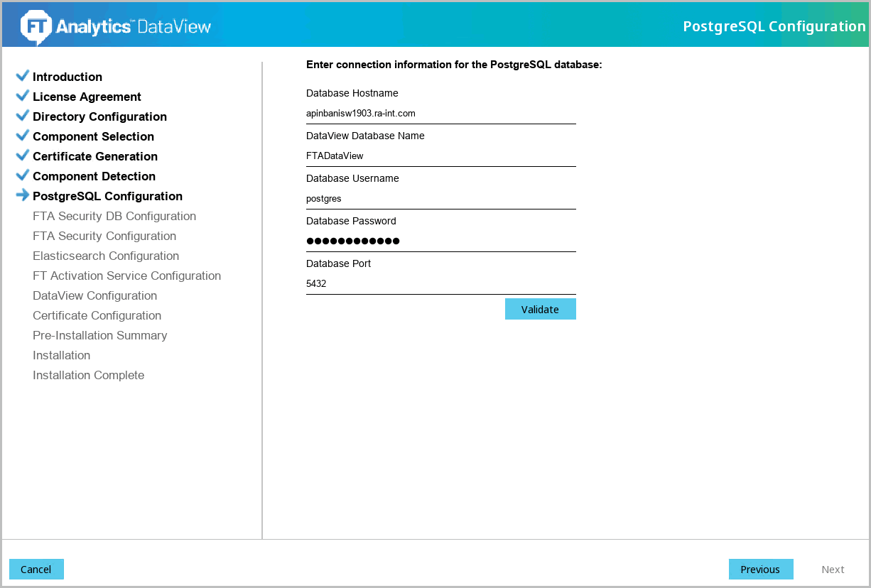Click the Database Password field
Image resolution: width=871 pixels, height=588 pixels.
pyautogui.click(x=440, y=241)
